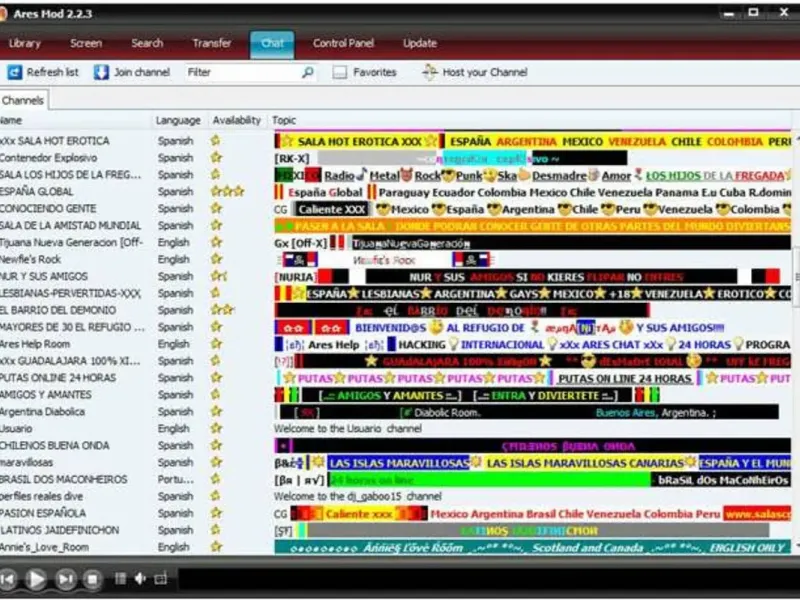Select the CONOCIENDO GENTE channel
The height and width of the screenshot is (600, 800).
click(48, 209)
